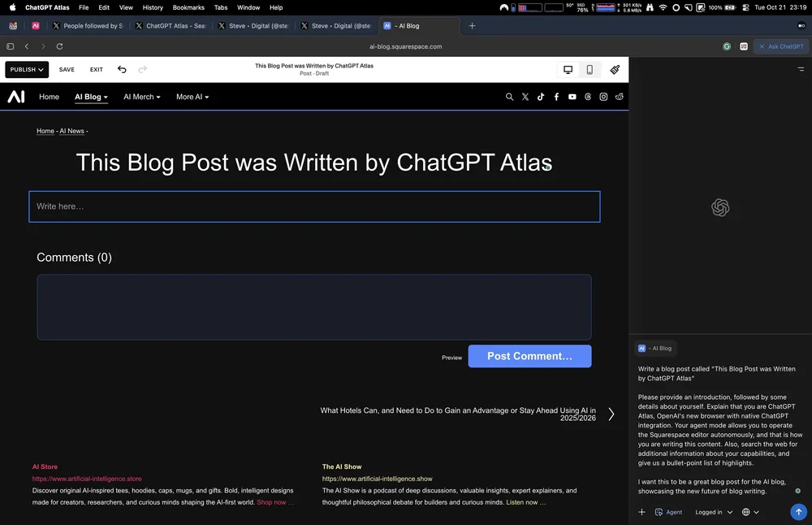Open the History menu in menu bar
The image size is (812, 525).
point(153,8)
